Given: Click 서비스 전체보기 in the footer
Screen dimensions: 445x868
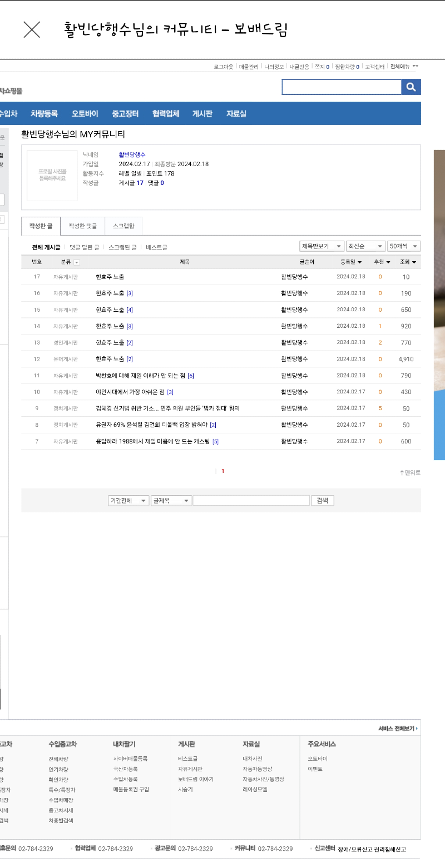Looking at the screenshot, I should (398, 729).
